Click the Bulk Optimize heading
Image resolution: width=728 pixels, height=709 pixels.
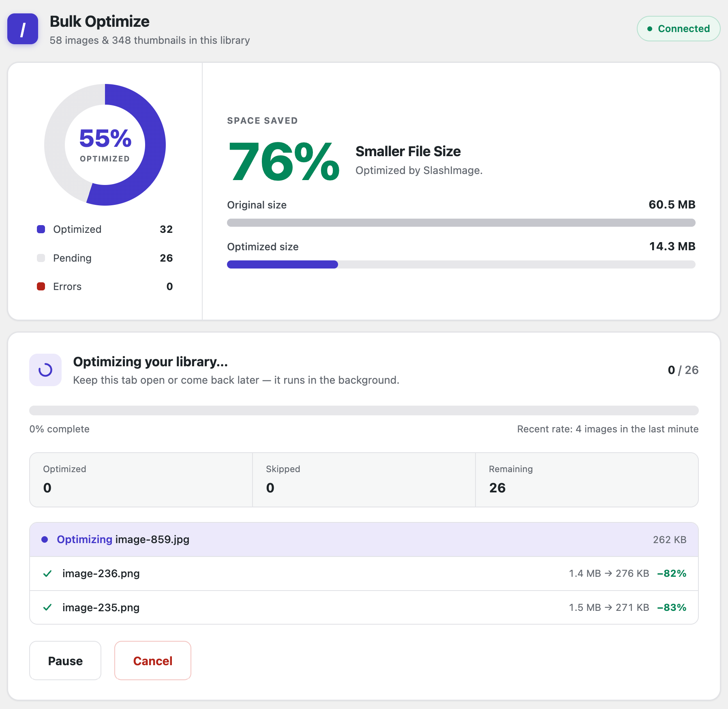(x=100, y=21)
